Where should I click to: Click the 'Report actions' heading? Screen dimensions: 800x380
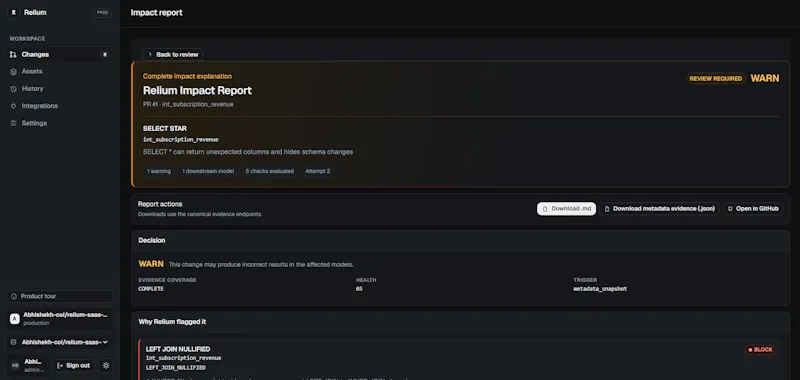[160, 204]
